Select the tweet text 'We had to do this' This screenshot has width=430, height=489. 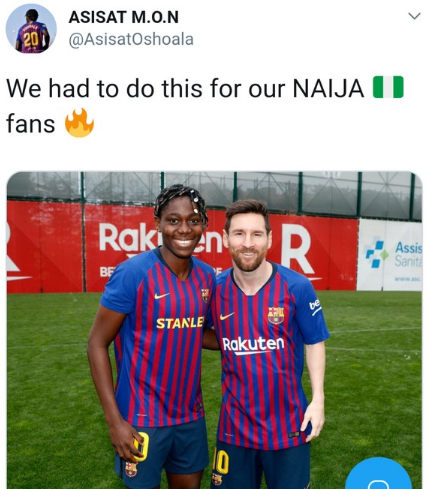pos(104,89)
